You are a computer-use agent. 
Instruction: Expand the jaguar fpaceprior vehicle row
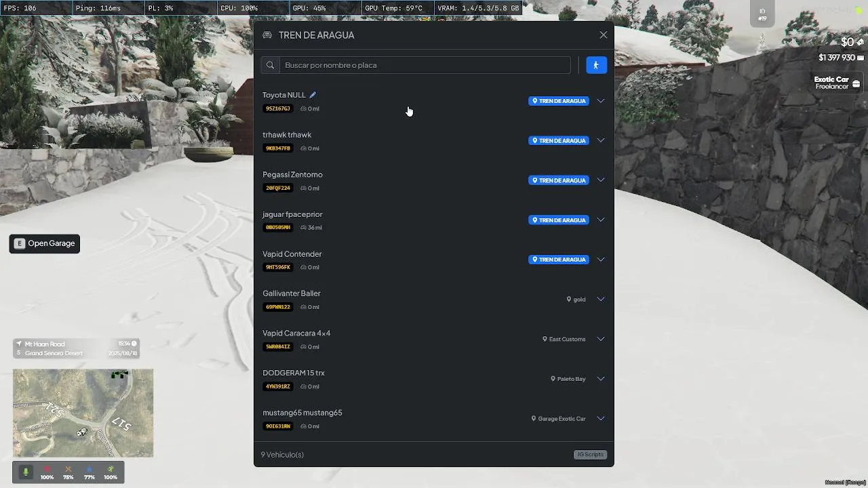601,220
